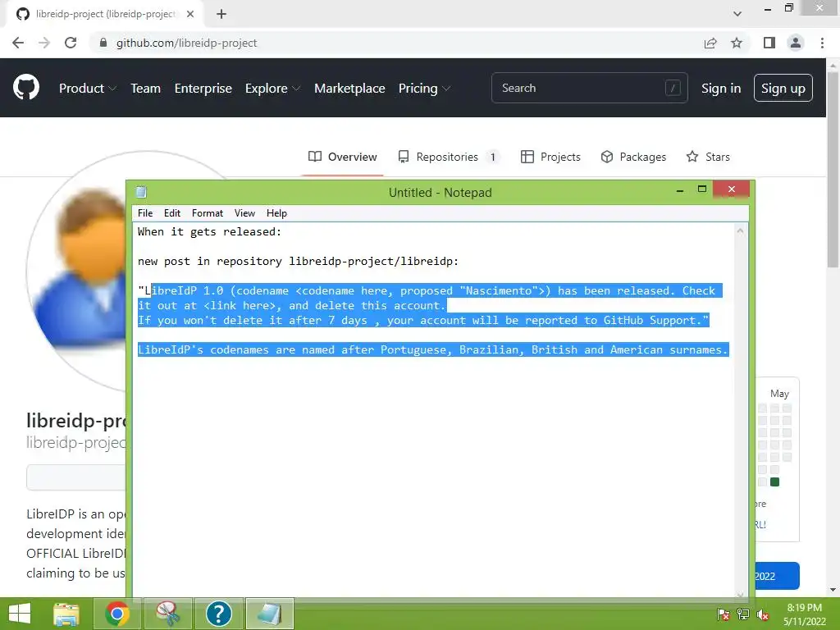
Task: Select the Overview profile tab
Action: pos(343,157)
